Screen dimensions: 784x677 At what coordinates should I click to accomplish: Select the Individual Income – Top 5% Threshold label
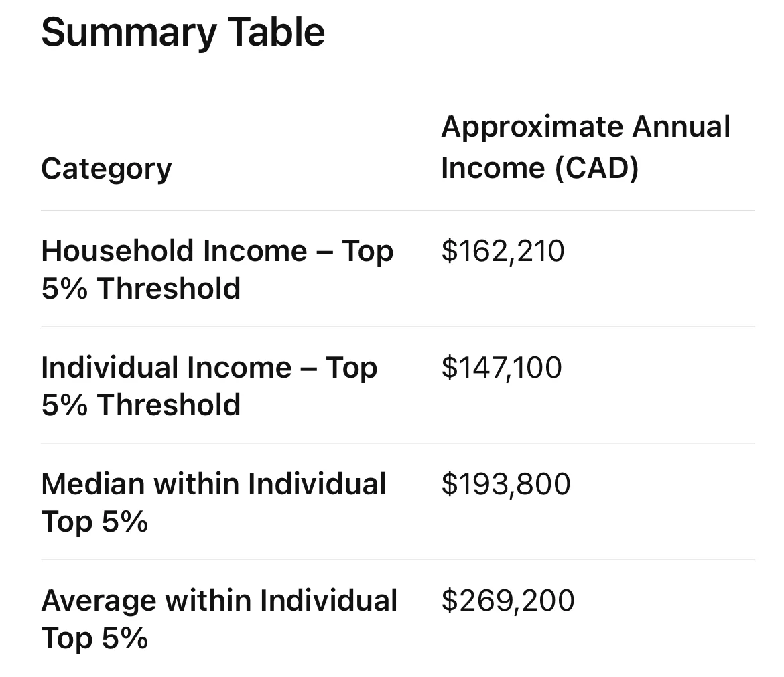208,386
